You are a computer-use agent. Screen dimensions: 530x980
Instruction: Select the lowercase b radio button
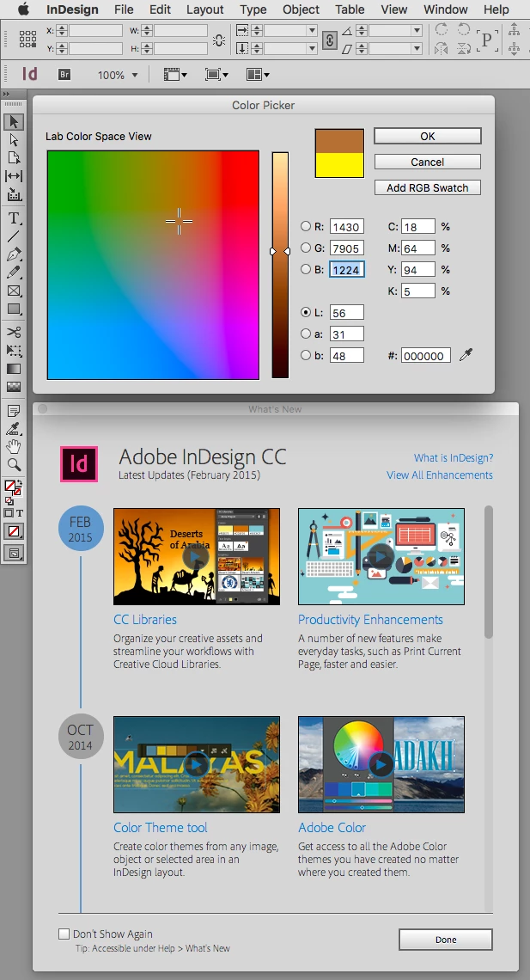306,355
